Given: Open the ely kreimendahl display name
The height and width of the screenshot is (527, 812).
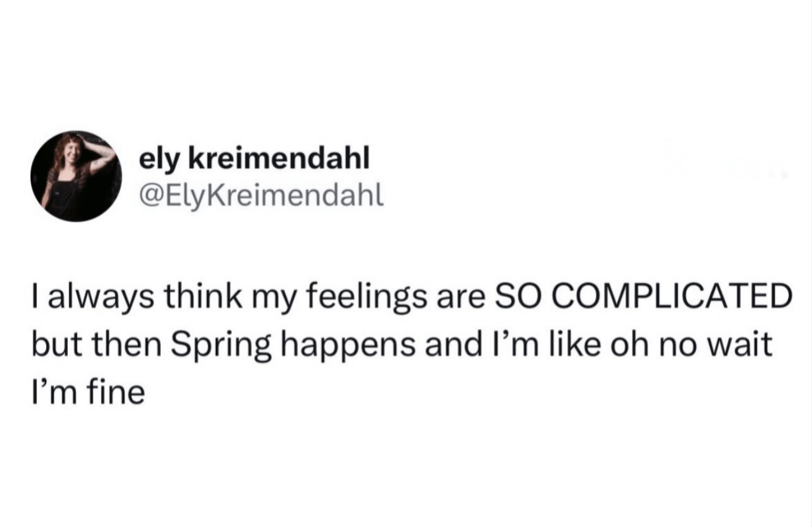Looking at the screenshot, I should coord(254,160).
